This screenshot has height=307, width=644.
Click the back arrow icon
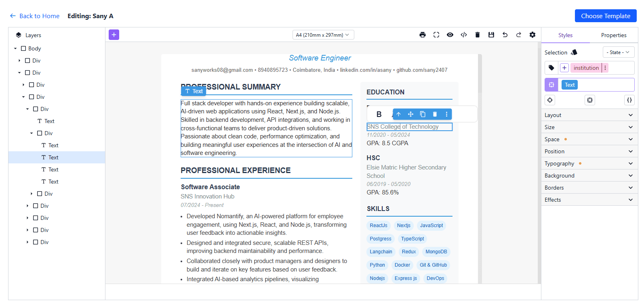[x=13, y=16]
